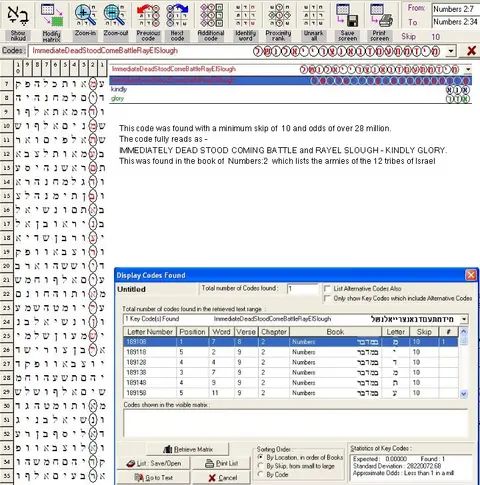Select table row with Letter Number 189158
Screen dimensions: 480x485
coord(291,393)
